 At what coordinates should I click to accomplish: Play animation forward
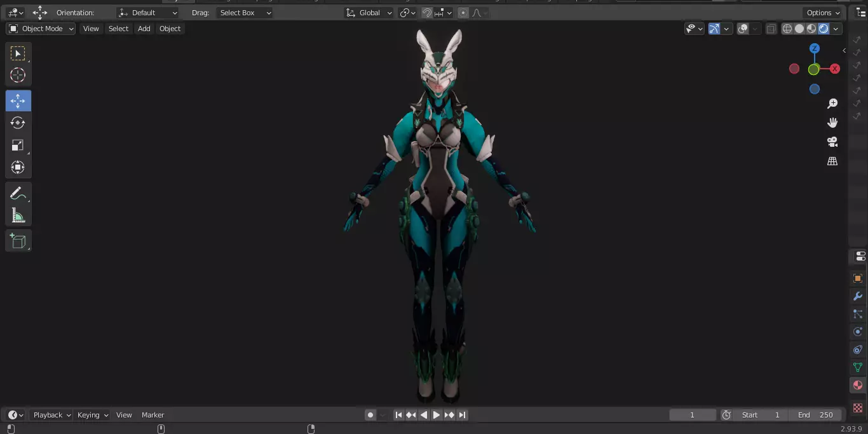[437, 415]
